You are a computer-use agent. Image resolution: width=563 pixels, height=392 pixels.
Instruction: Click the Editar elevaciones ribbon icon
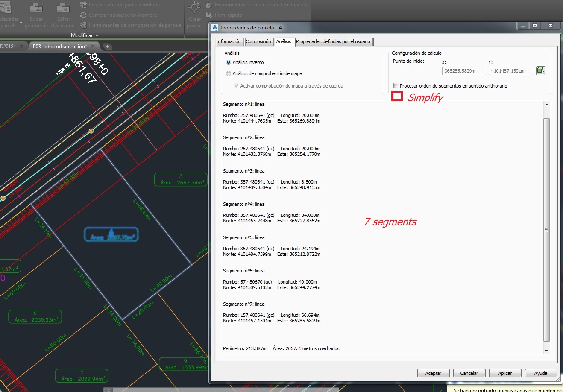pos(63,9)
